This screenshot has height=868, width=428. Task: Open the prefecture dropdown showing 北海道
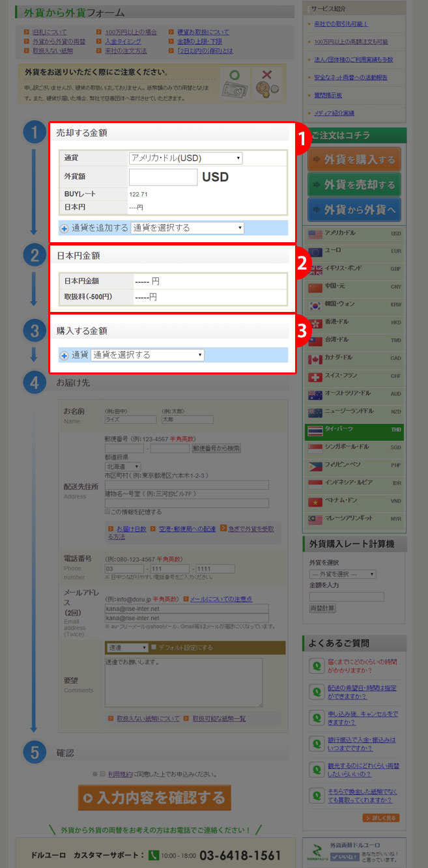pos(122,467)
